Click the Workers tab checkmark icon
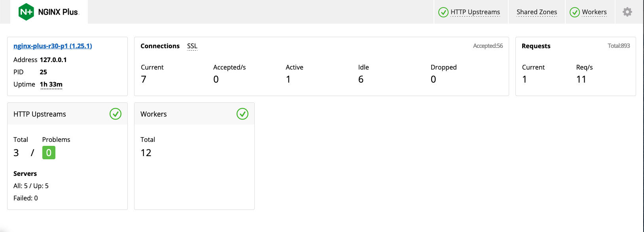Screen dimensions: 644x232 pyautogui.click(x=574, y=12)
